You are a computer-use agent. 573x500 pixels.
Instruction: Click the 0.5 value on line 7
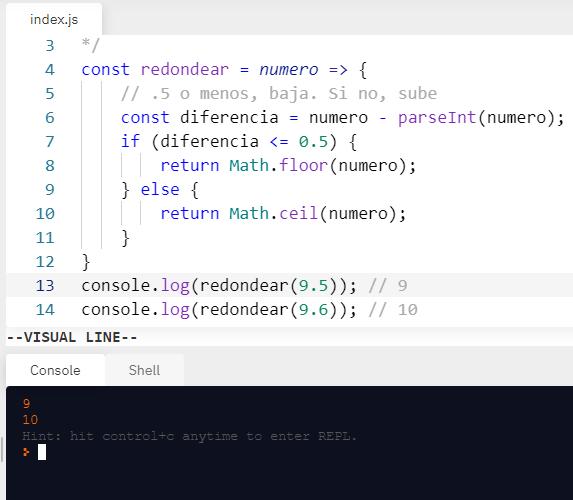(x=313, y=142)
